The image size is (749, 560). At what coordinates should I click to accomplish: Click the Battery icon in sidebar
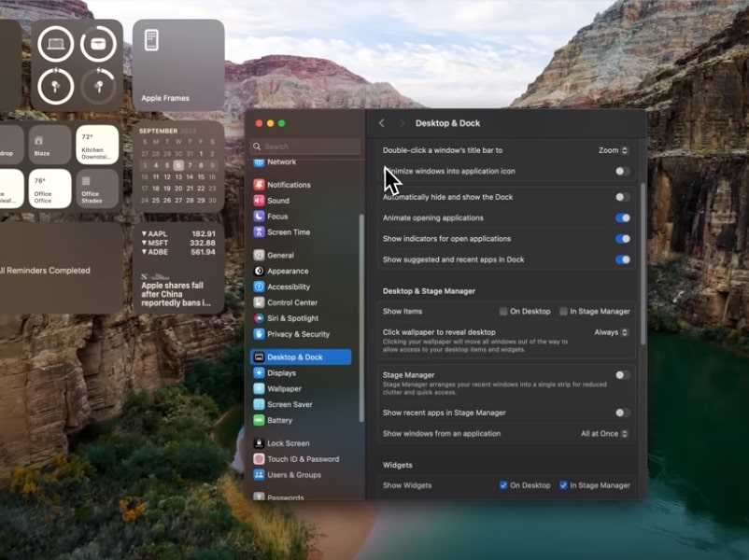tap(259, 420)
